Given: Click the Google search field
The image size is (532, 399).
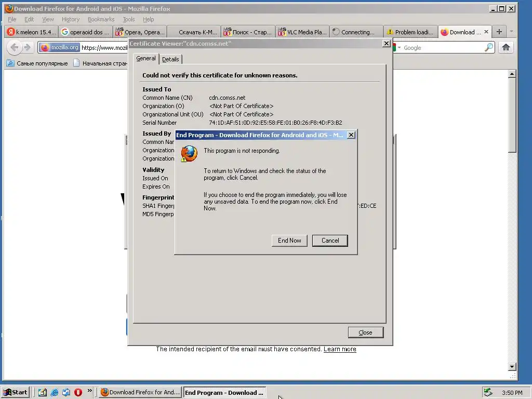Looking at the screenshot, I should [x=443, y=47].
